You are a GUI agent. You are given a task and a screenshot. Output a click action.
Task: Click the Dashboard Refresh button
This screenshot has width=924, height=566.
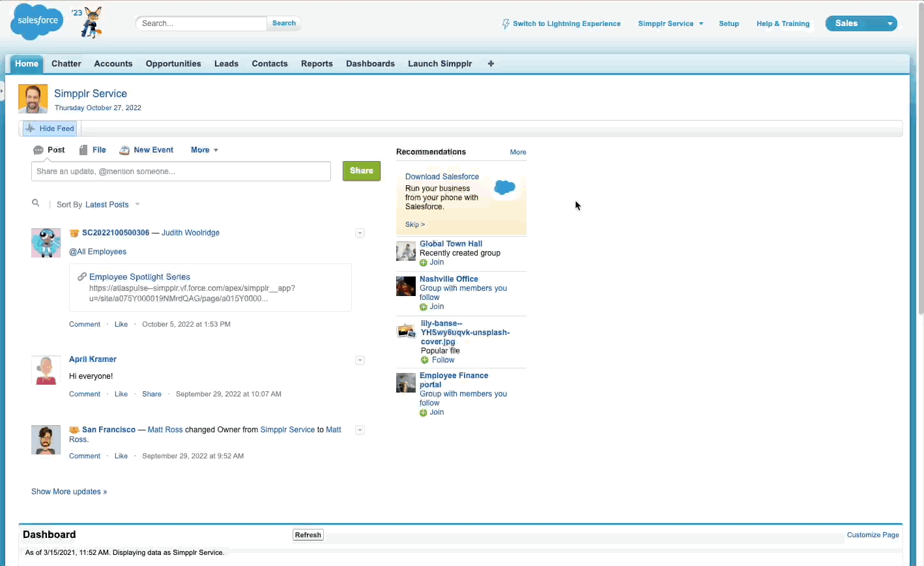(308, 535)
